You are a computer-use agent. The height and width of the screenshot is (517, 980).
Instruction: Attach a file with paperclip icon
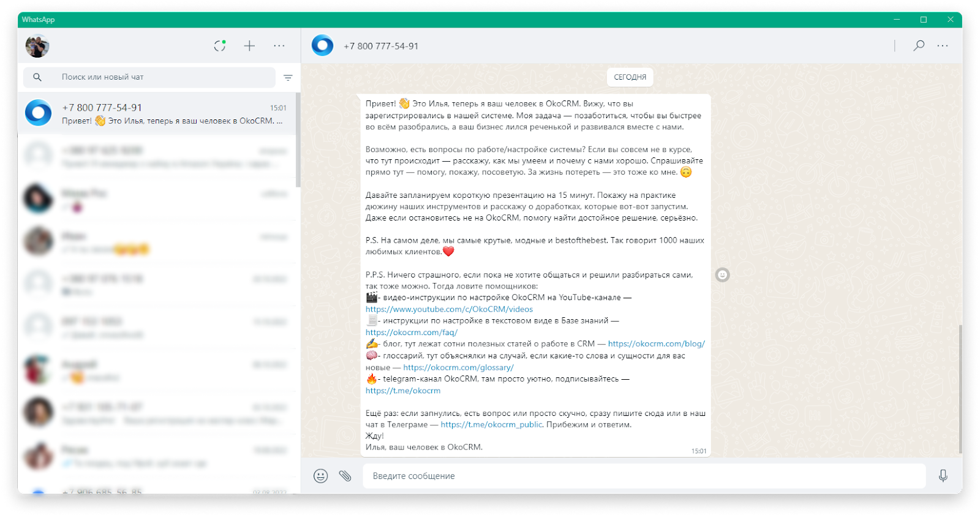point(345,476)
